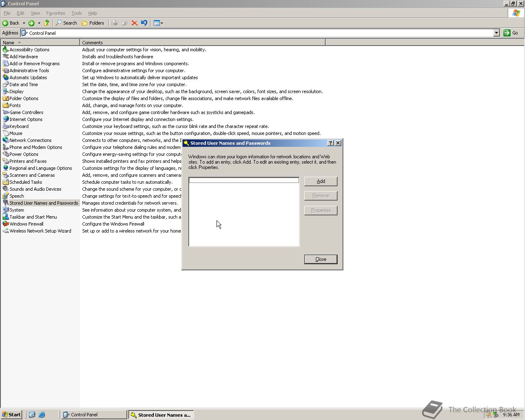
Task: Select the Speech icon
Action: click(x=5, y=196)
